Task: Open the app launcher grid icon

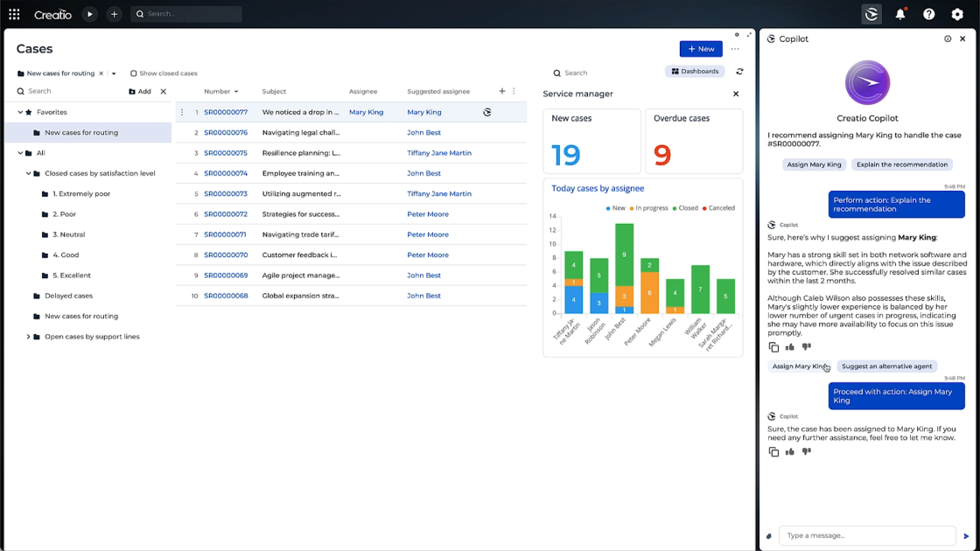Action: tap(13, 14)
